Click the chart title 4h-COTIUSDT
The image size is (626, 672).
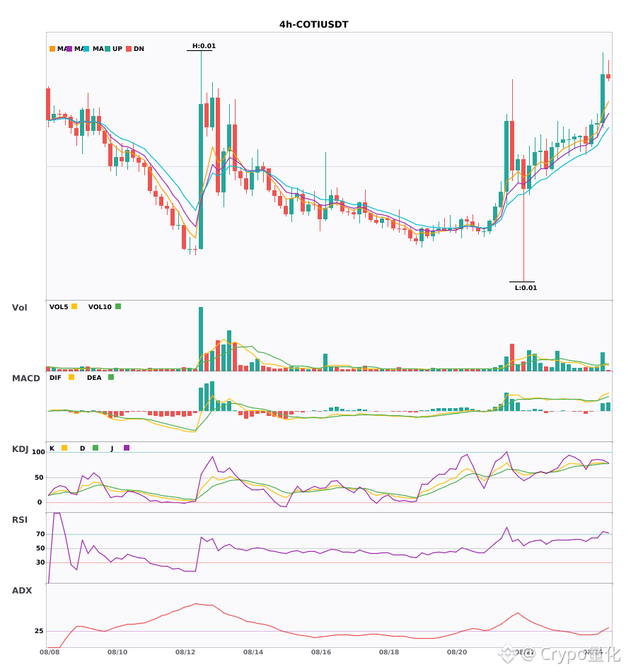point(313,25)
